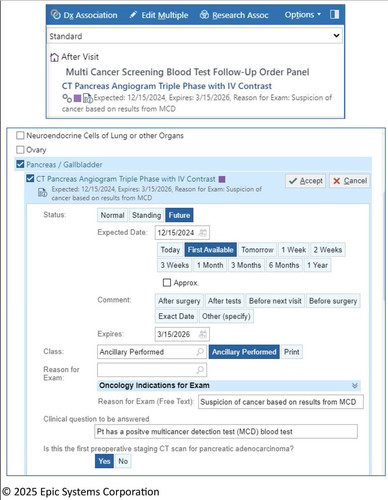Select Ancillary Performed class button
Screen dimensions: 388x500
pos(244,352)
